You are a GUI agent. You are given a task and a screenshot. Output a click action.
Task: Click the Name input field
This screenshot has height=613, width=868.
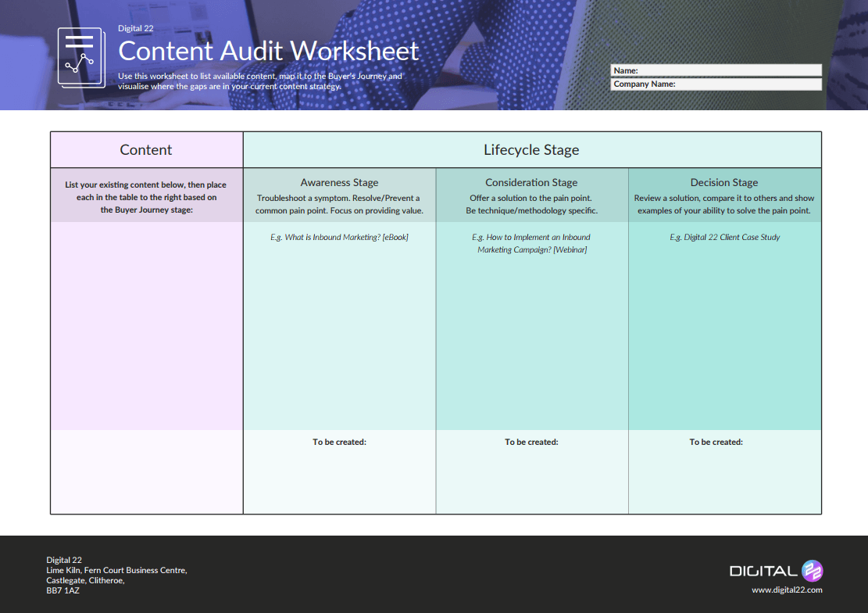716,70
